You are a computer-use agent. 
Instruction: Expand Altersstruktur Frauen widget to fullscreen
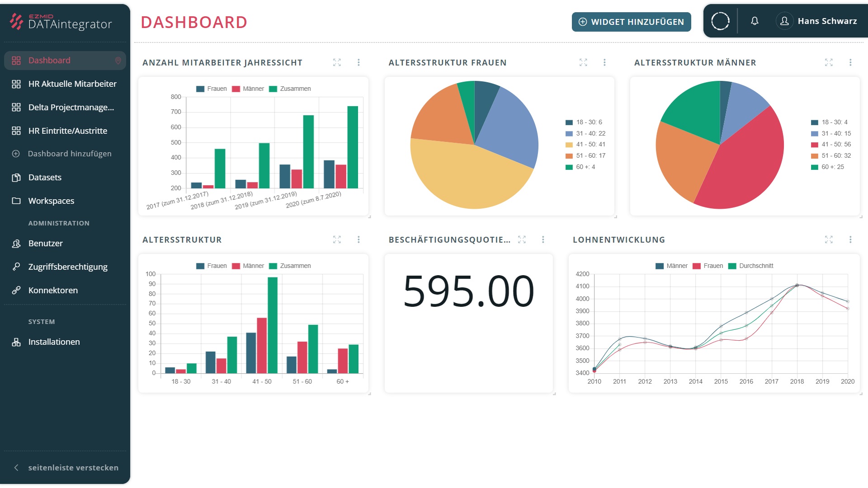click(583, 62)
